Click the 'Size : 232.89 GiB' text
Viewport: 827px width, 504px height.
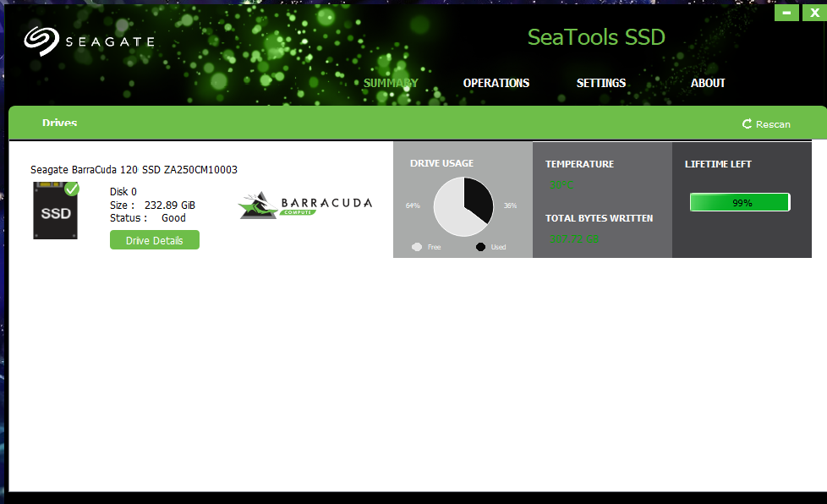[152, 205]
